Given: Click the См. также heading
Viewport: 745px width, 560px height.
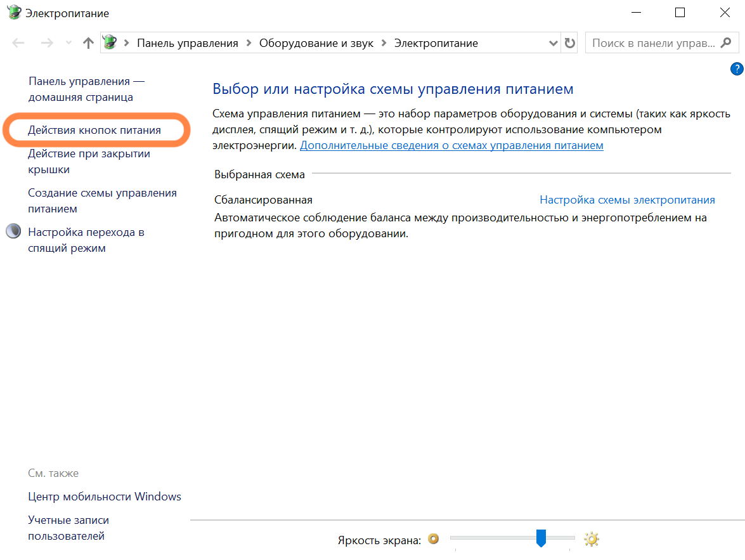Looking at the screenshot, I should tap(53, 473).
